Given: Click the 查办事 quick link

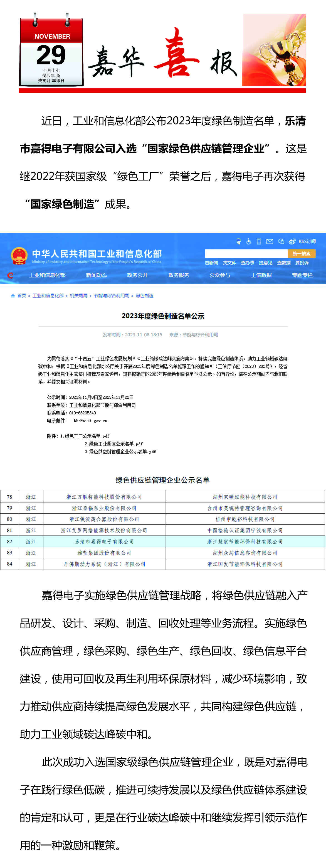Looking at the screenshot, I should 247,263.
